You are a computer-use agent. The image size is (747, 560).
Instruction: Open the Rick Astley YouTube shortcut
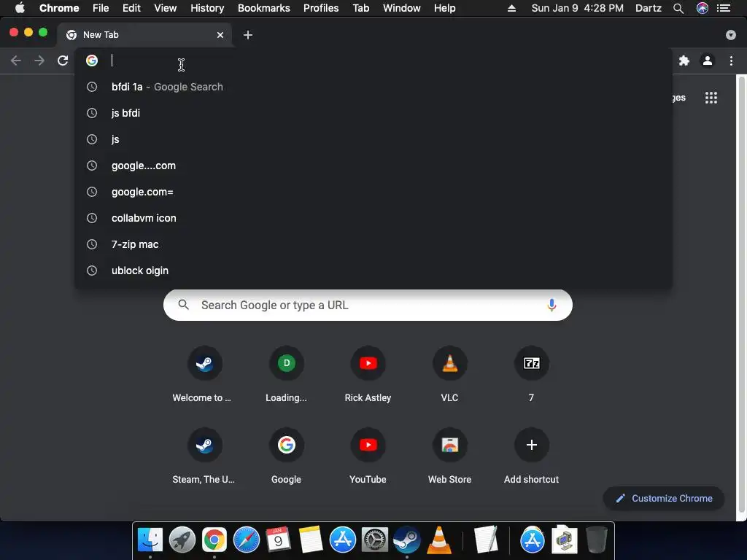(x=368, y=374)
